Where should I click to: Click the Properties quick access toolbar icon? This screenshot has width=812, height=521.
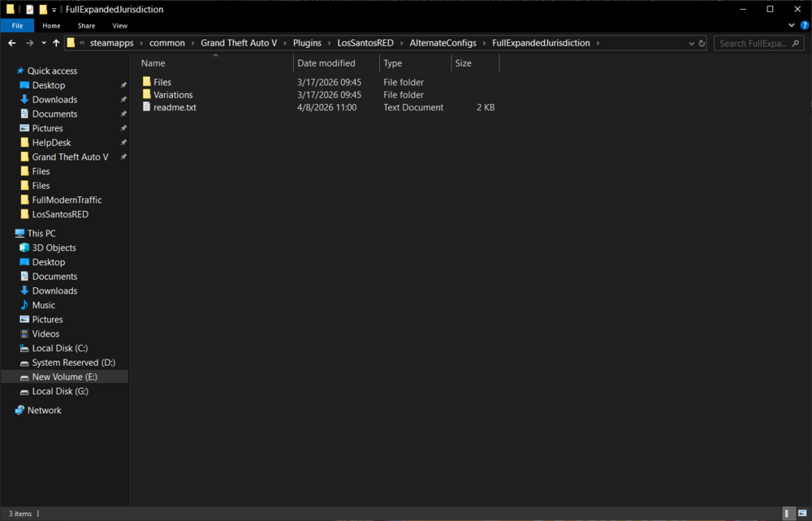29,9
